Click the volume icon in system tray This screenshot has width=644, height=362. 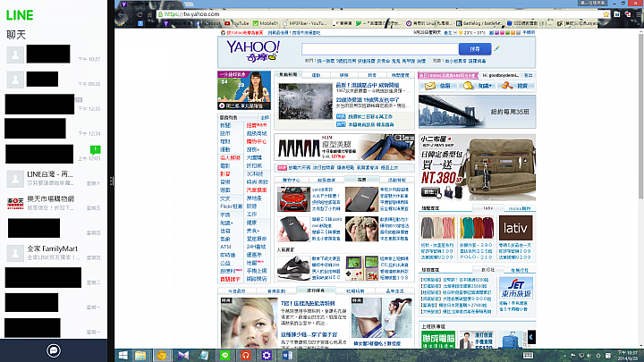click(589, 356)
